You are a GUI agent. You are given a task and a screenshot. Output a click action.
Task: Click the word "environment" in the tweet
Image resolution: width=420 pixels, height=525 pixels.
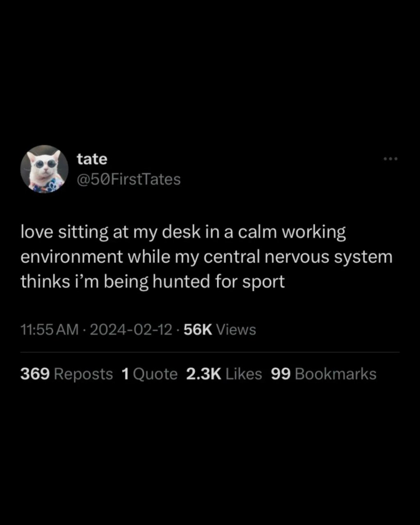[72, 257]
